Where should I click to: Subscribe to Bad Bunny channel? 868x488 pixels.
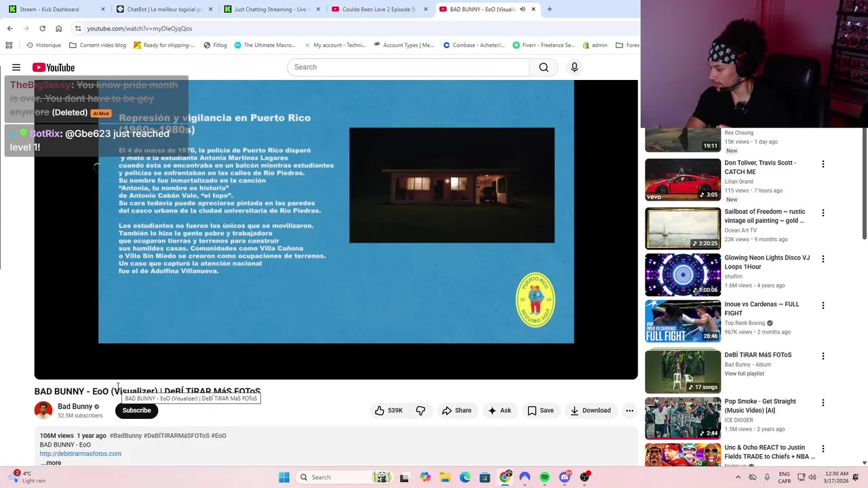pos(136,410)
